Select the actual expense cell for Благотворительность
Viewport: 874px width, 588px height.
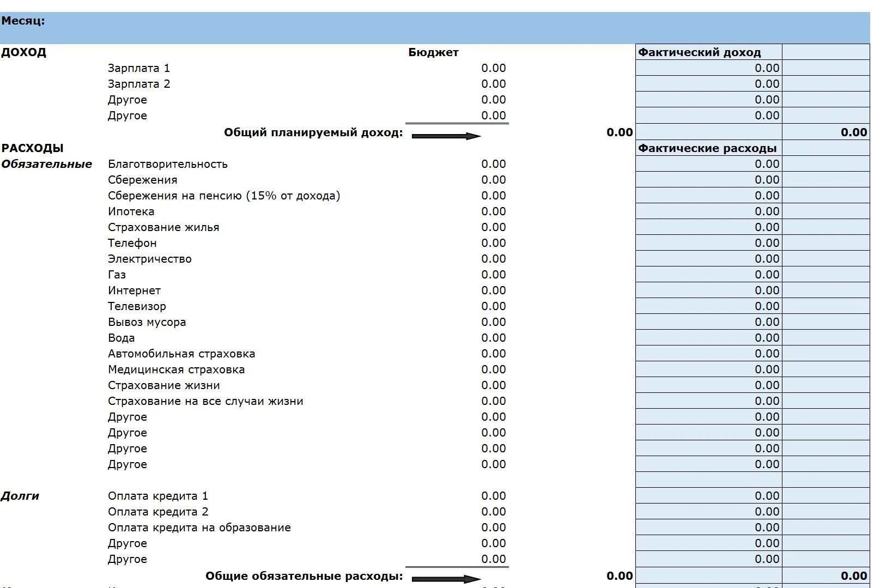[708, 164]
